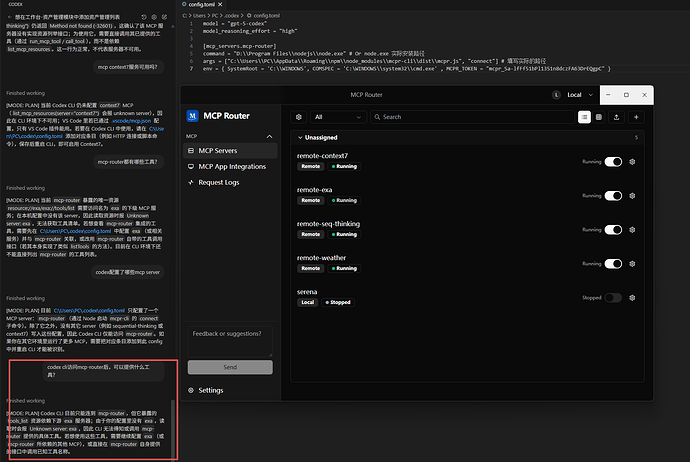Switch to grid view layout
Screen dimensions: 690x462
point(599,117)
